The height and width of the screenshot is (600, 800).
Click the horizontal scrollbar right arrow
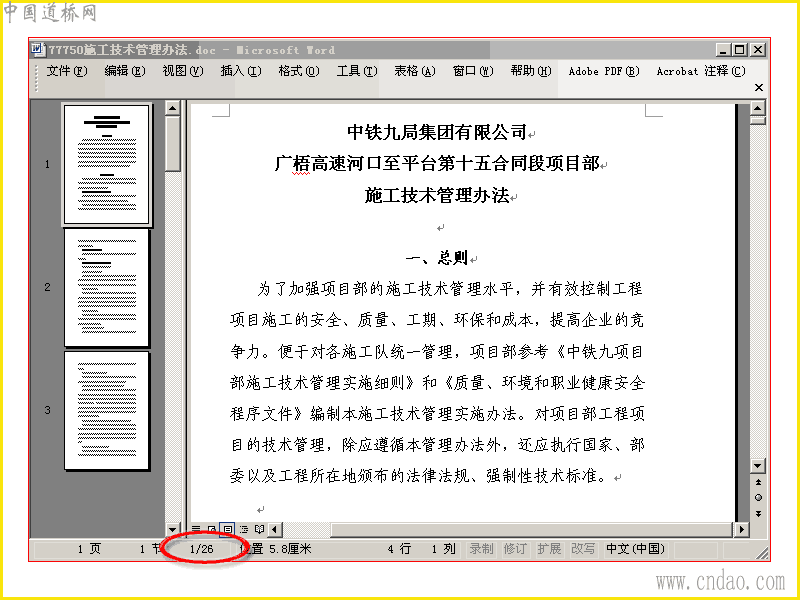tap(742, 530)
